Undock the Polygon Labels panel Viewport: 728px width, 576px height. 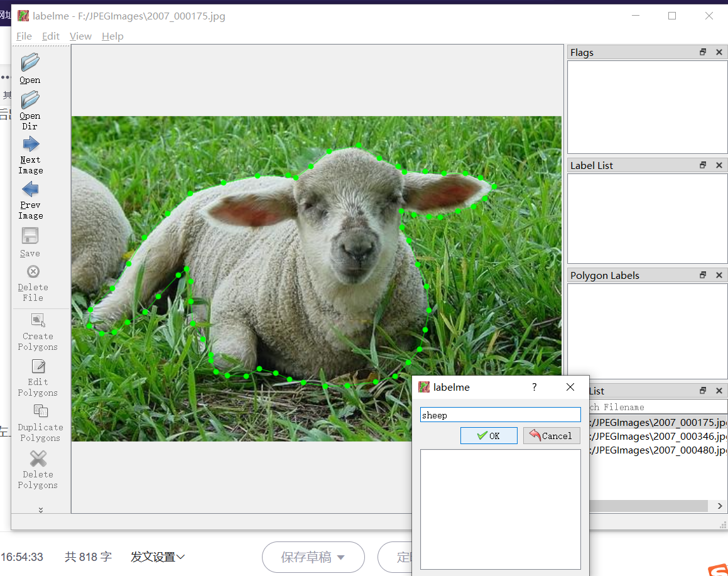(702, 275)
